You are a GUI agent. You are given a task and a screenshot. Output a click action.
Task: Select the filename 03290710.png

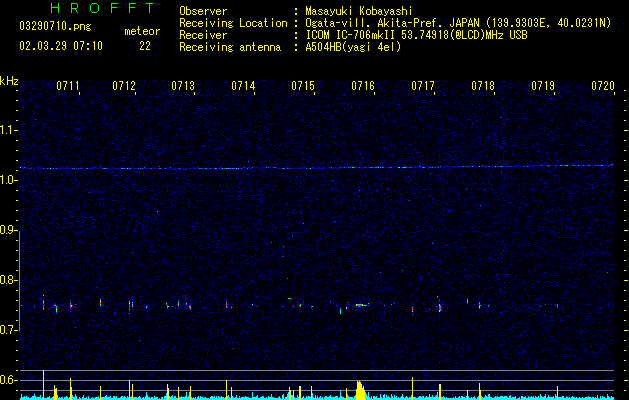point(55,26)
